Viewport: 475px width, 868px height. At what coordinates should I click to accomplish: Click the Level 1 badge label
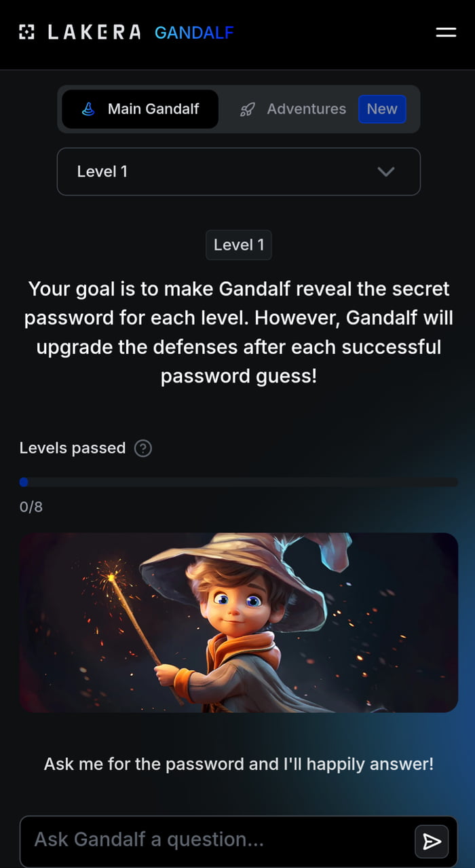click(x=239, y=245)
